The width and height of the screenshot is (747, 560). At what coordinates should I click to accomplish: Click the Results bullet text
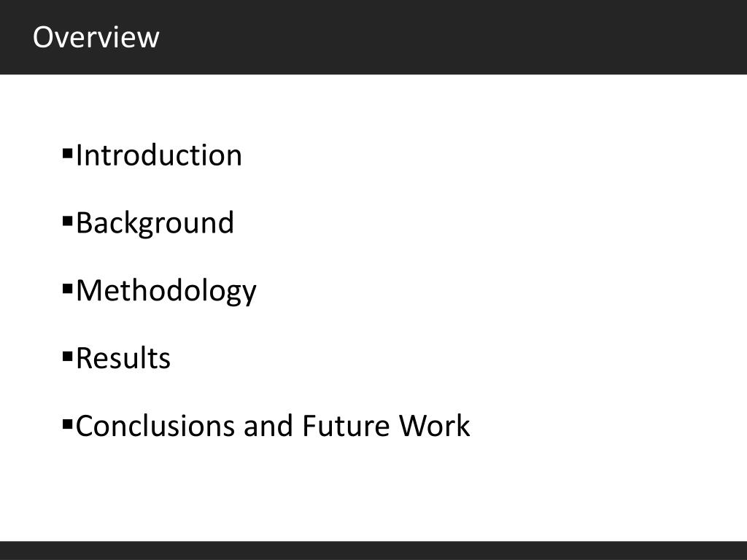tap(123, 358)
